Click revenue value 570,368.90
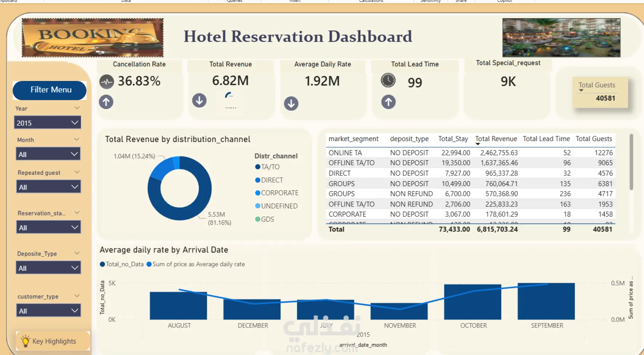This screenshot has width=644, height=355. pos(501,194)
